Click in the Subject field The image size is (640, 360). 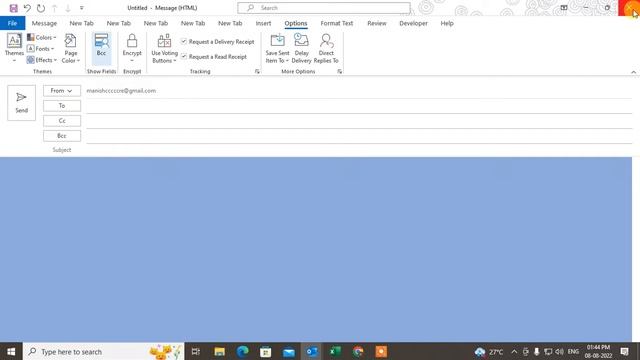tap(359, 150)
